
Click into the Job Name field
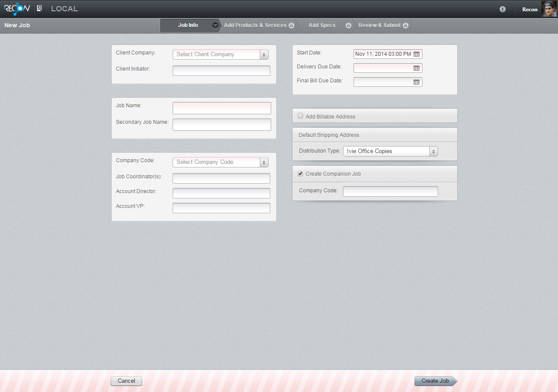point(222,108)
